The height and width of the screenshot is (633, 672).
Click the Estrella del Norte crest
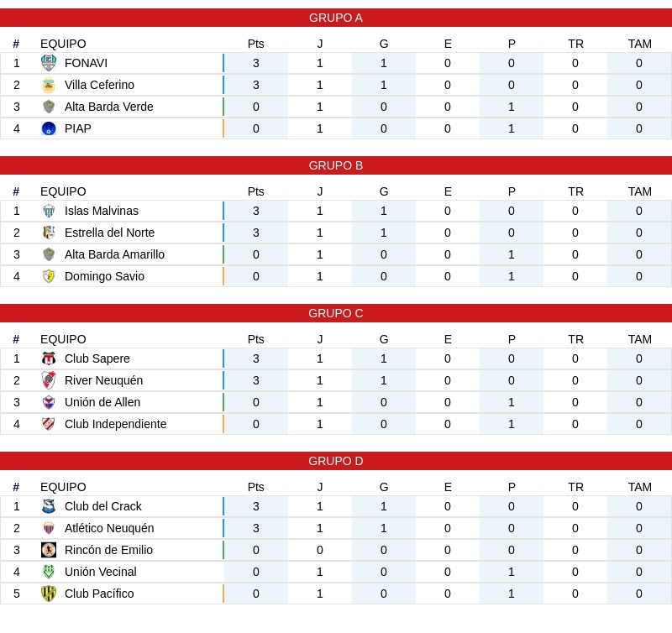point(49,233)
